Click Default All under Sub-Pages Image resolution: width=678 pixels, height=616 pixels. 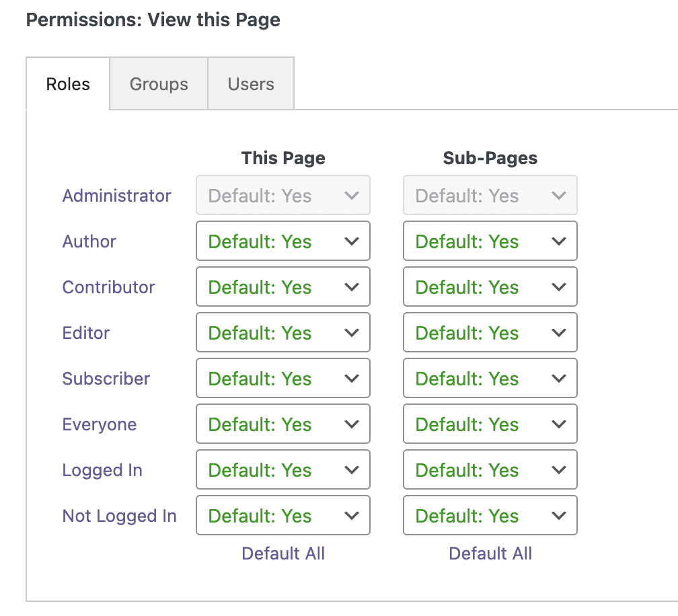[490, 553]
